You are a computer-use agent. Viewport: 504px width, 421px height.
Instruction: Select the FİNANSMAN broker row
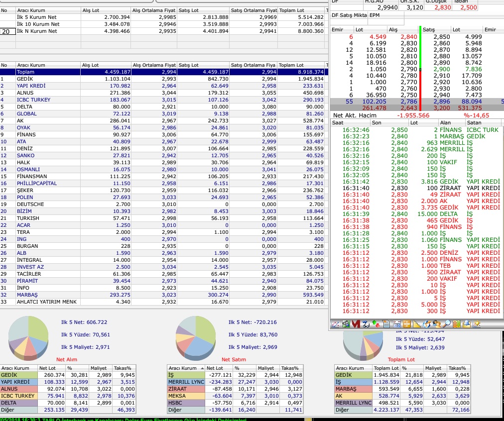[x=164, y=177]
